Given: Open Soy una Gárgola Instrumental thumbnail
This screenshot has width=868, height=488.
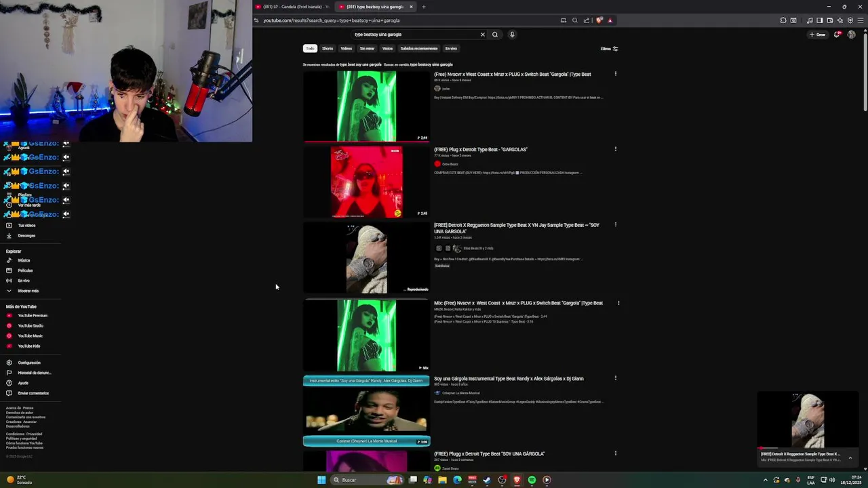Looking at the screenshot, I should 366,411.
